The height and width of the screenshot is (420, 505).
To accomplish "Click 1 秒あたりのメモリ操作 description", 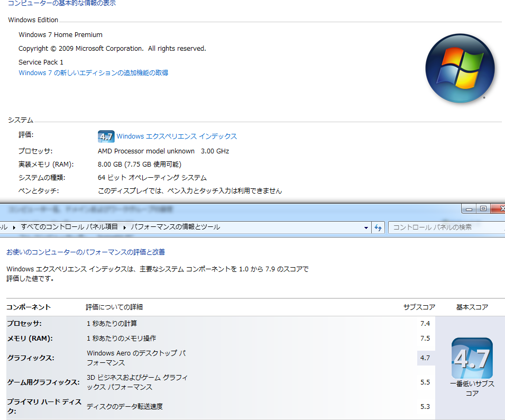I will point(122,338).
